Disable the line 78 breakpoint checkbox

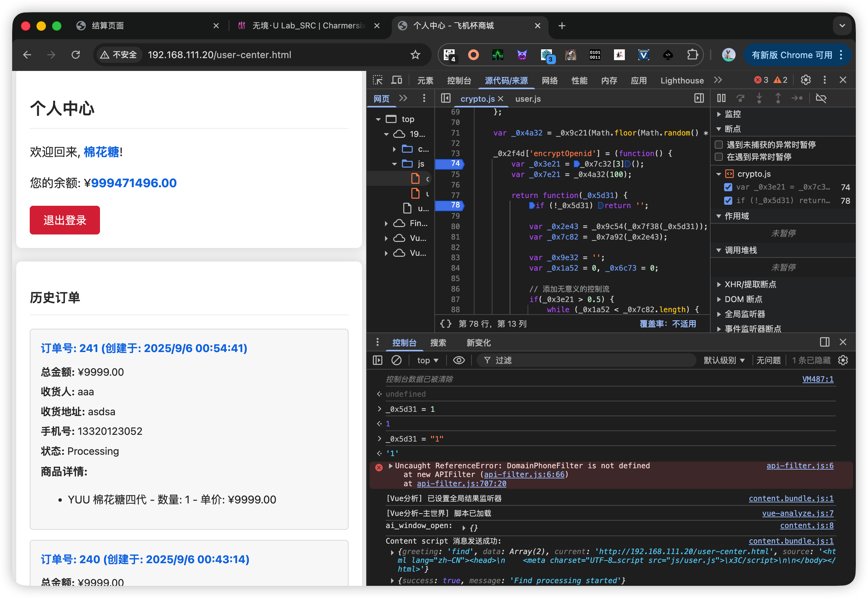[x=728, y=200]
